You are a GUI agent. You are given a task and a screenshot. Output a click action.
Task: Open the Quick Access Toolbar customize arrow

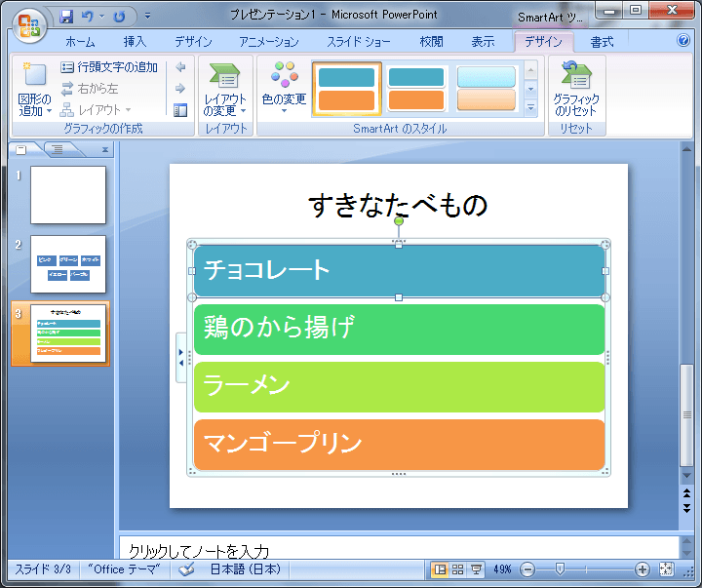tap(147, 17)
